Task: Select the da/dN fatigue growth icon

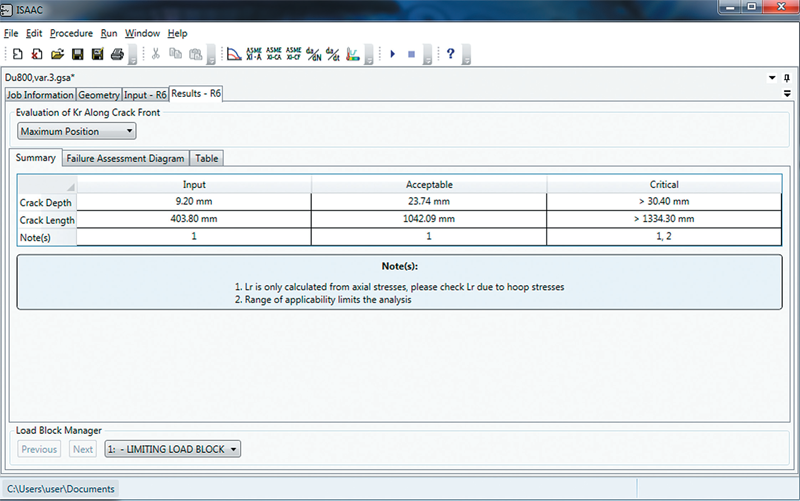Action: coord(314,54)
